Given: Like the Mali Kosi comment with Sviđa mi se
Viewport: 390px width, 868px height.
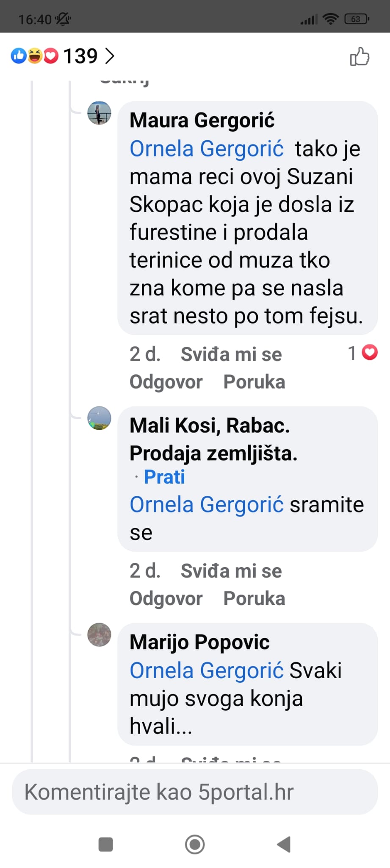Looking at the screenshot, I should click(x=231, y=571).
